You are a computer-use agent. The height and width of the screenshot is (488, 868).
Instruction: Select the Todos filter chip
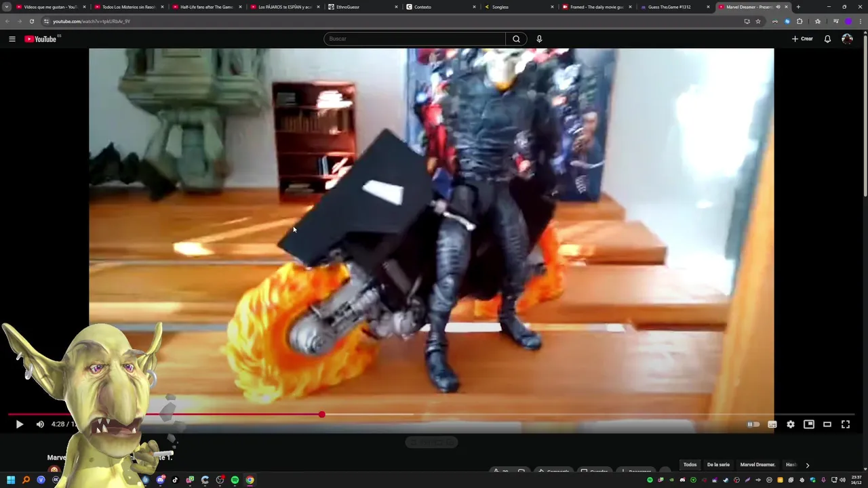pos(690,464)
